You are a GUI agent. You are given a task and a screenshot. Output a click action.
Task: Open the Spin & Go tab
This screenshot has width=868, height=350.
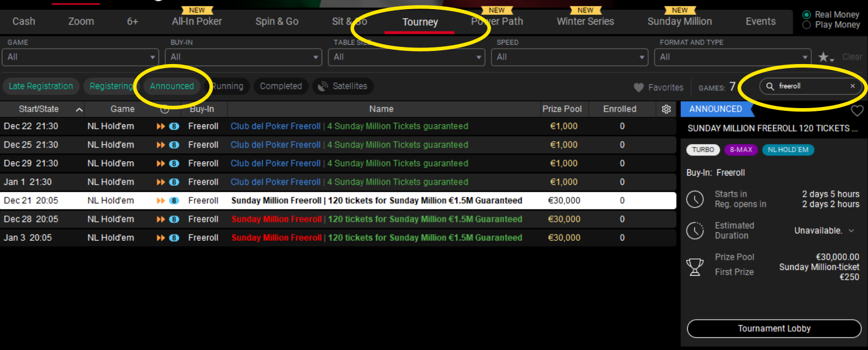[x=277, y=22]
